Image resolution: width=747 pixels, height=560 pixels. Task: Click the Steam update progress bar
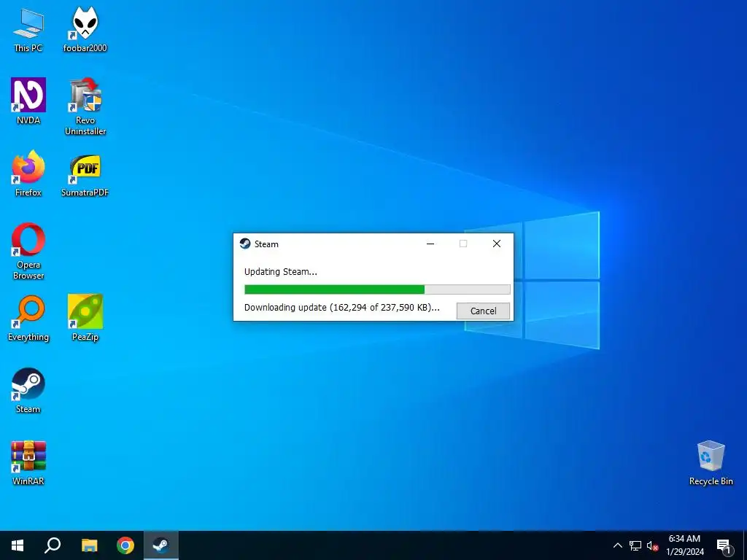click(377, 289)
